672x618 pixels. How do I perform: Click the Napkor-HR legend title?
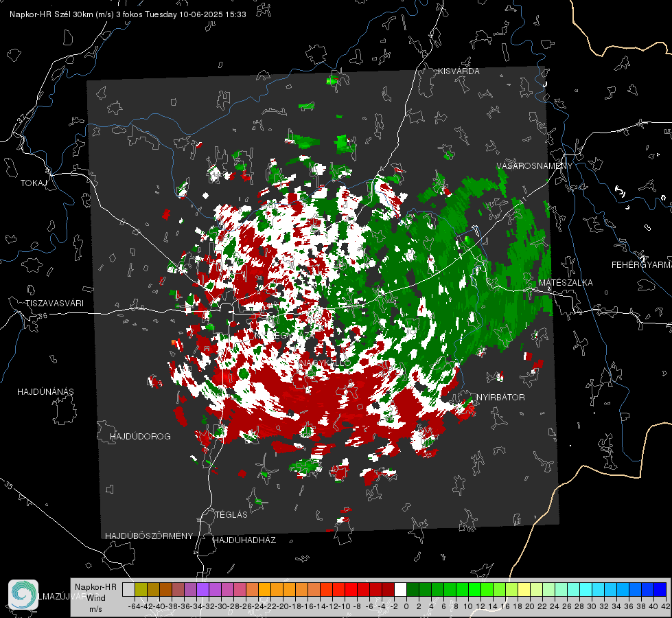click(x=95, y=587)
